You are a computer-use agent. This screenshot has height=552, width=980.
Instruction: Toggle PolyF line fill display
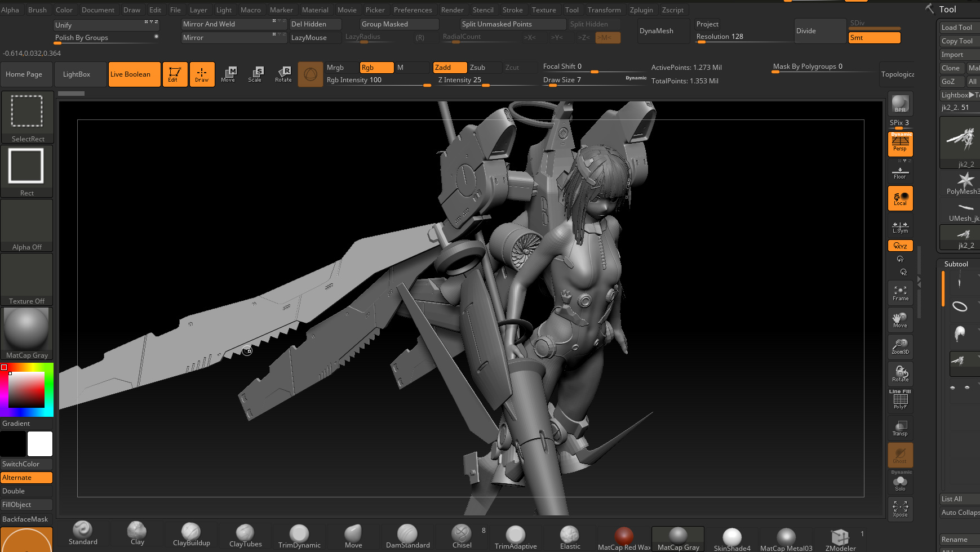tap(900, 400)
